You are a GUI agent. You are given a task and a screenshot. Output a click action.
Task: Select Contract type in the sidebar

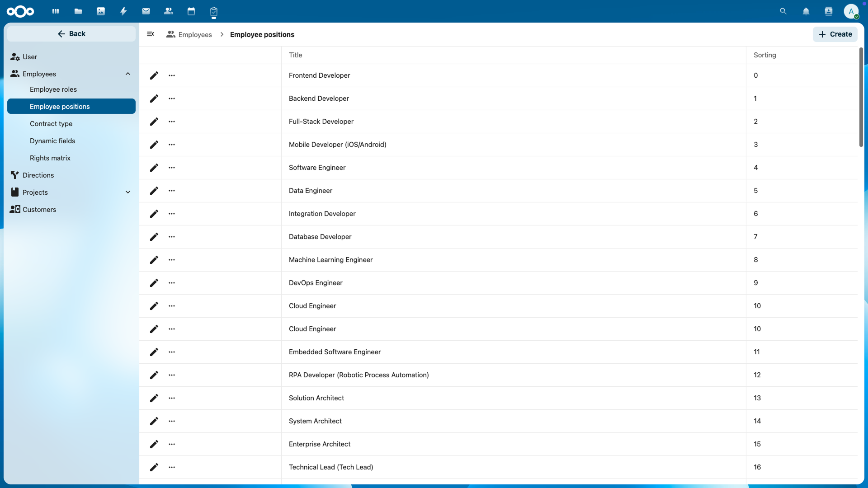click(51, 124)
